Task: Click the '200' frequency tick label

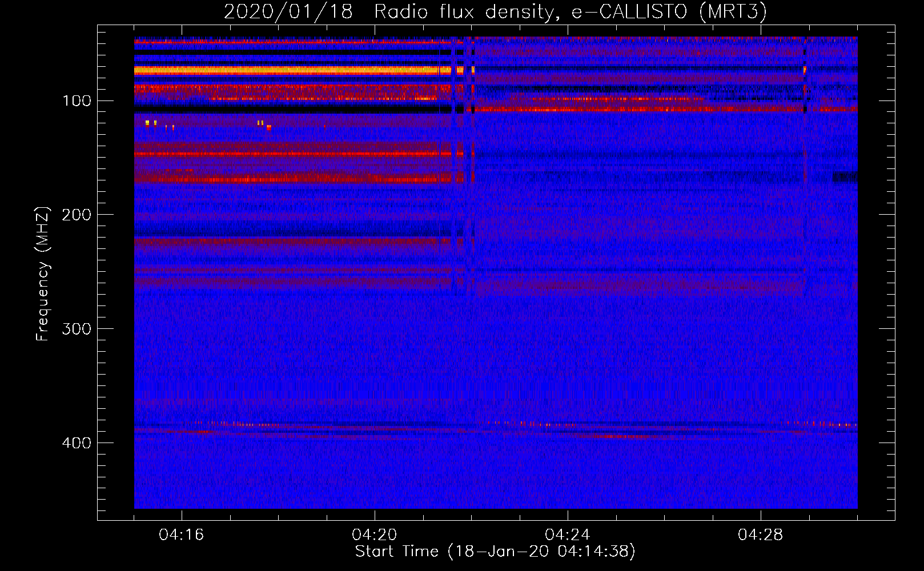Action: 77,215
